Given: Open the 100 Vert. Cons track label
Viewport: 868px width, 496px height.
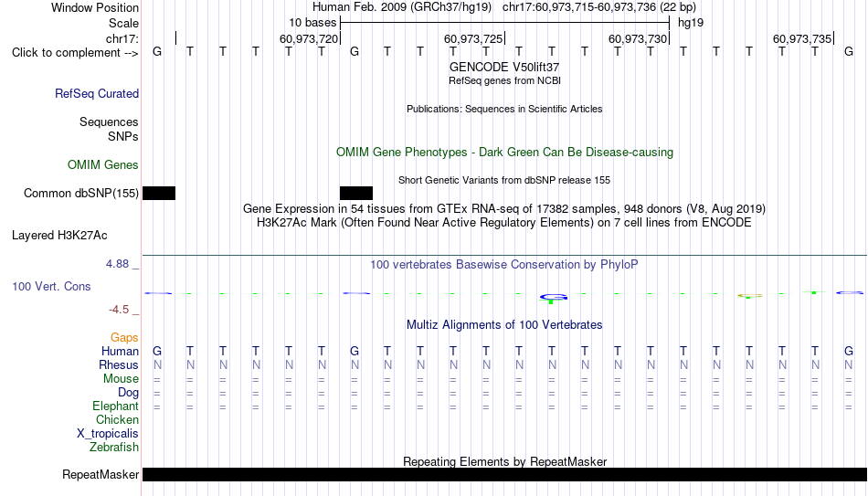Looking at the screenshot, I should point(51,286).
